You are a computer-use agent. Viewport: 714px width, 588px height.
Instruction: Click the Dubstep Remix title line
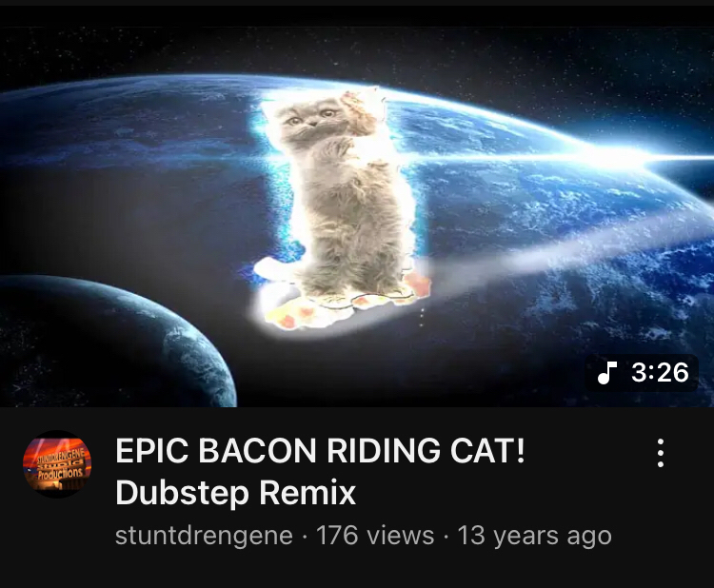tap(235, 493)
